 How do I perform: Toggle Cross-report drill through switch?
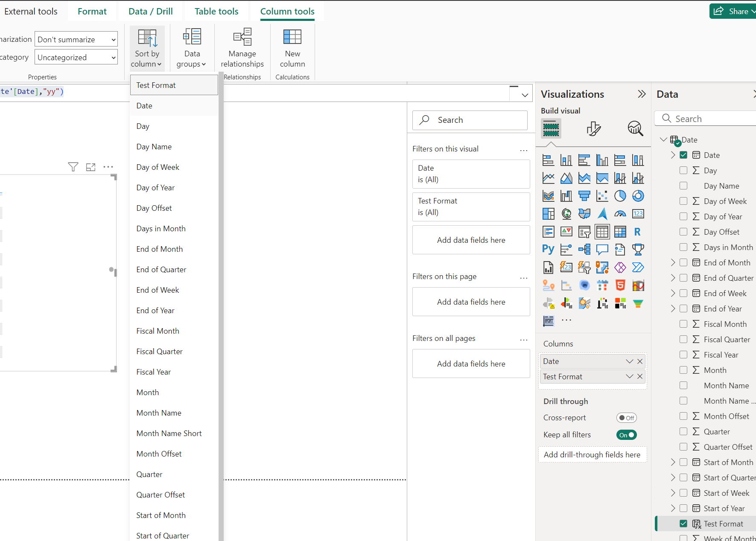[x=627, y=418]
